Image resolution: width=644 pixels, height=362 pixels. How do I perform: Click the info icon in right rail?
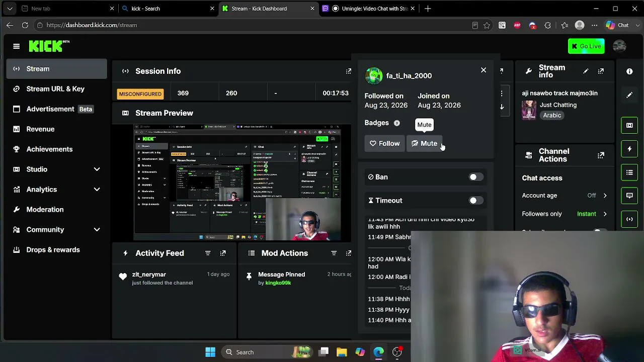tap(629, 71)
